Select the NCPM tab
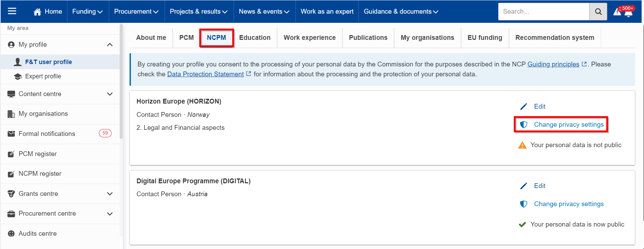The image size is (644, 249). click(x=217, y=38)
